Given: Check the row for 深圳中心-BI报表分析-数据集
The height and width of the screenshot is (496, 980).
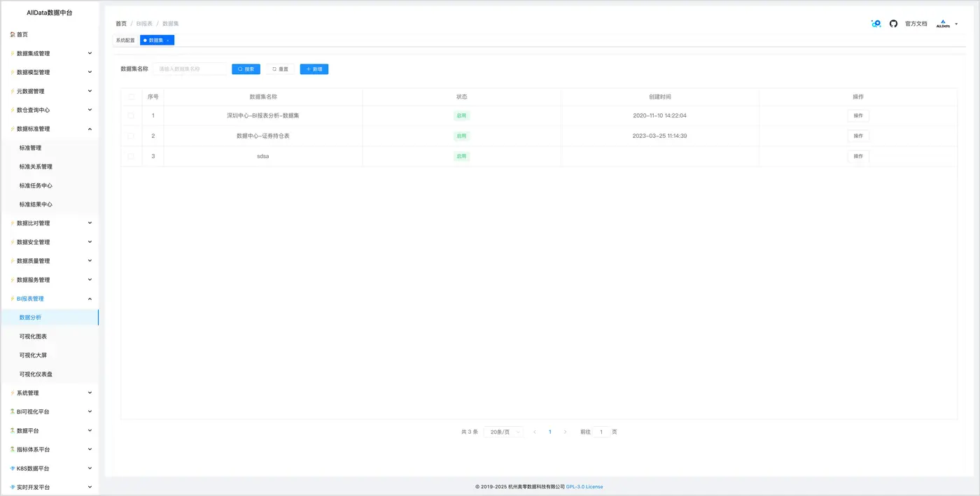Looking at the screenshot, I should click(x=131, y=115).
